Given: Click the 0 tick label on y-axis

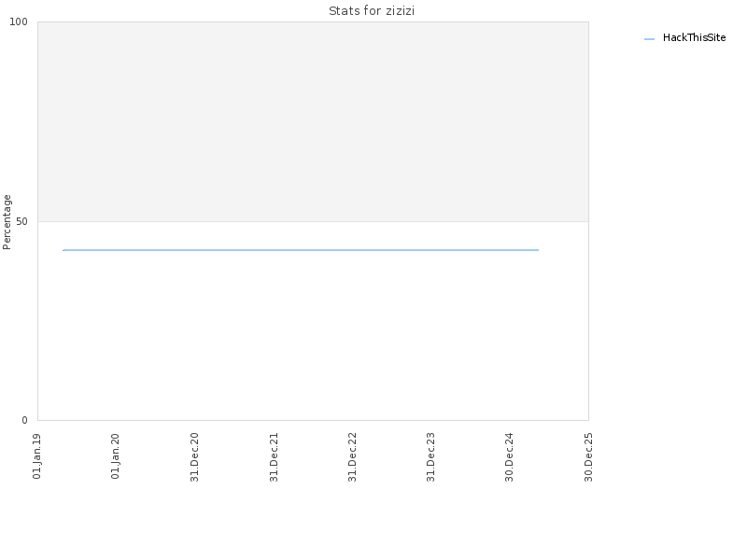Looking at the screenshot, I should pos(25,421).
